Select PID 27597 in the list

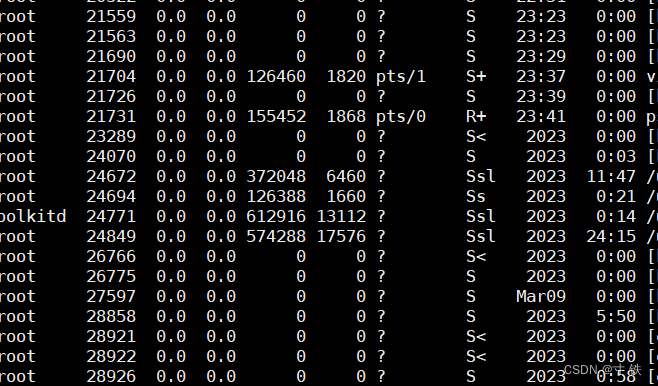click(x=111, y=296)
